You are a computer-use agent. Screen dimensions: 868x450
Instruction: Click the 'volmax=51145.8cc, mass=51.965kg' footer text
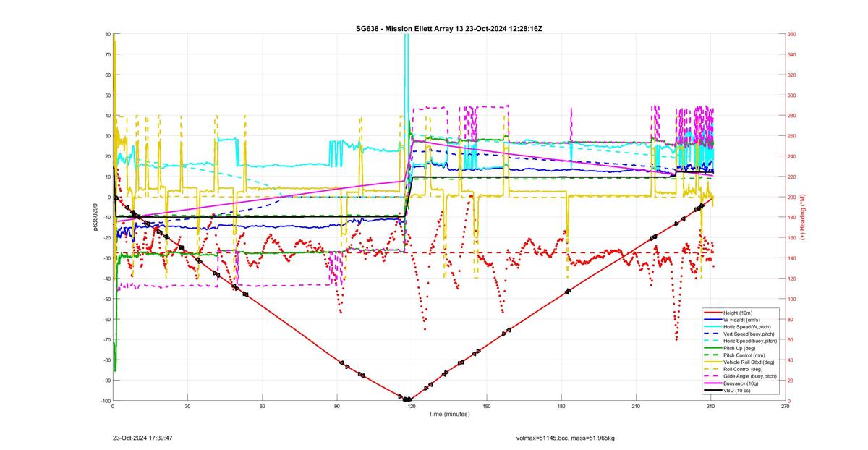[565, 438]
